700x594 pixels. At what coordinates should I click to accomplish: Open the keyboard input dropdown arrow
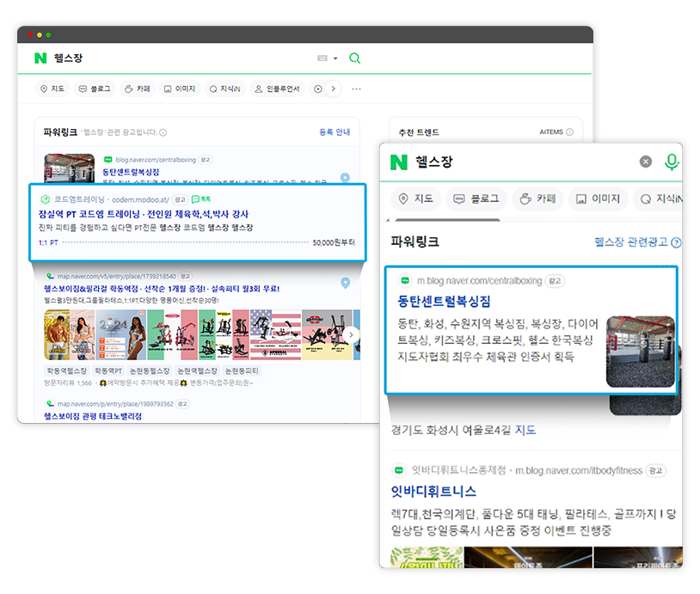tap(335, 58)
